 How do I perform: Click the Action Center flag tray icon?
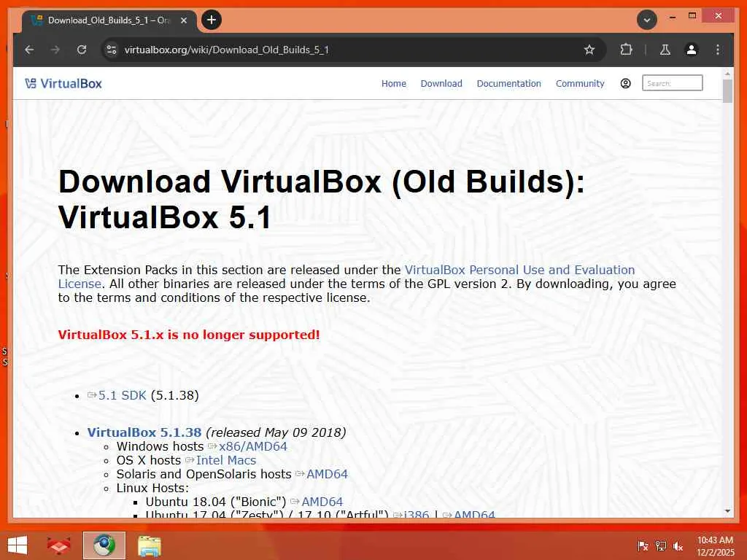[x=643, y=546]
